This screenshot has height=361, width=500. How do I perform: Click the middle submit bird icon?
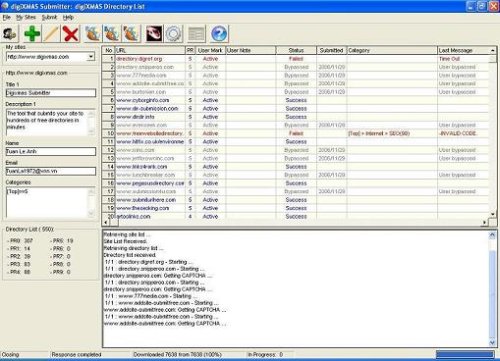(112, 34)
